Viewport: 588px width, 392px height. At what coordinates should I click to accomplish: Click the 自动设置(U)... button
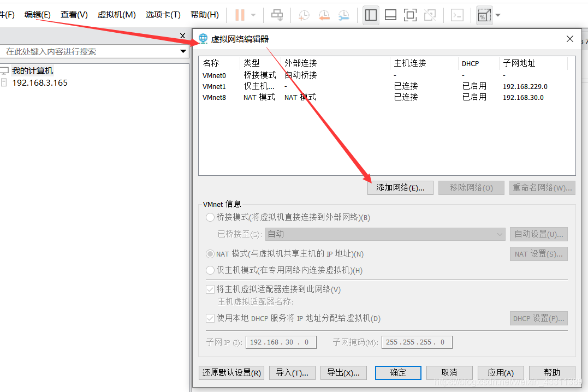(x=539, y=234)
